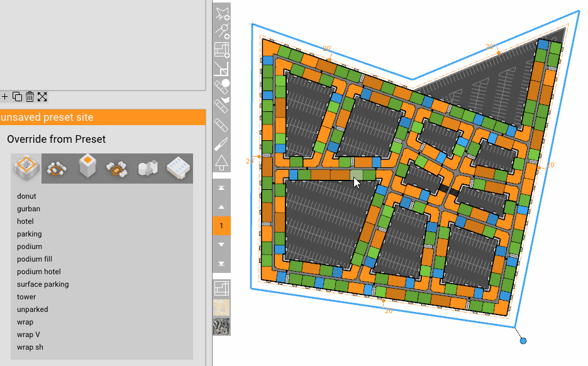The height and width of the screenshot is (366, 588).
Task: Select the add floor plan tool
Action: click(221, 50)
